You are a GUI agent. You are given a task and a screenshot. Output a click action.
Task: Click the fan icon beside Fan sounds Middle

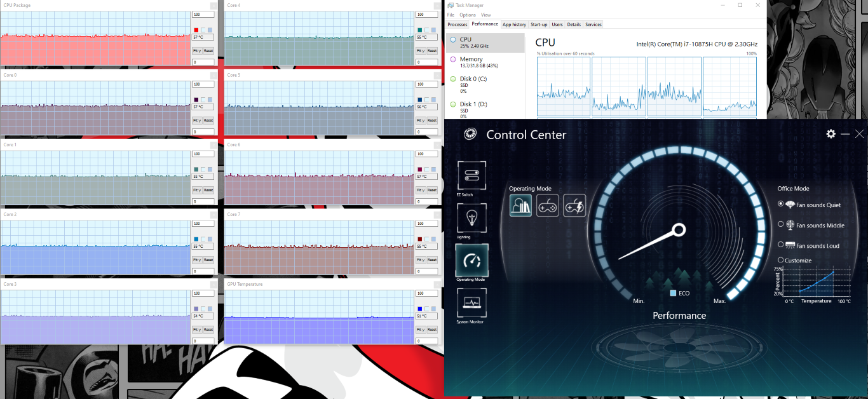point(790,225)
